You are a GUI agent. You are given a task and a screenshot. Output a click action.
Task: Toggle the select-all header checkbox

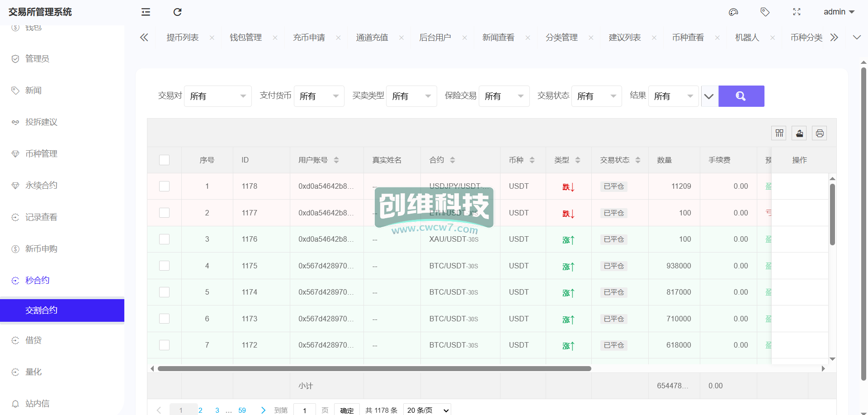[x=165, y=160]
